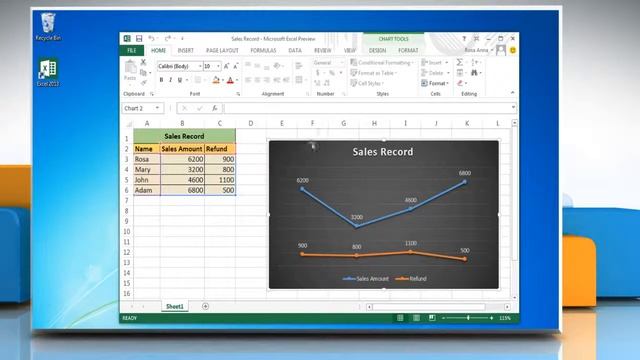Open the Format as Table dropdown
Viewport: 640px width, 360px height.
point(374,73)
